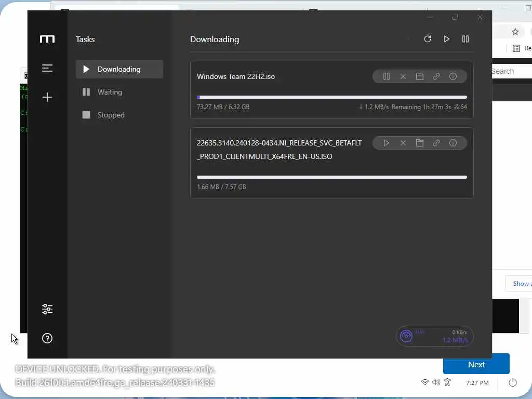532x399 pixels.
Task: Pause all tasks with the header pause icon
Action: 465,39
